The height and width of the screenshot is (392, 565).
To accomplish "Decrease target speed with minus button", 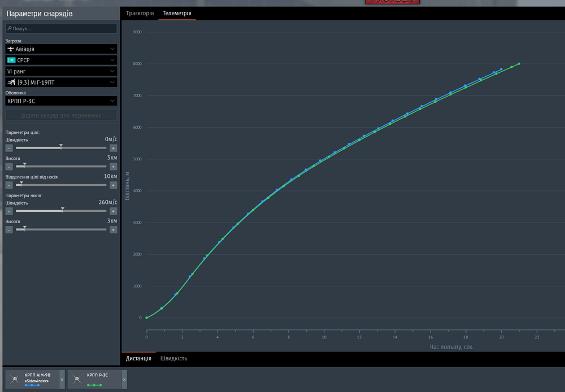I will point(9,148).
